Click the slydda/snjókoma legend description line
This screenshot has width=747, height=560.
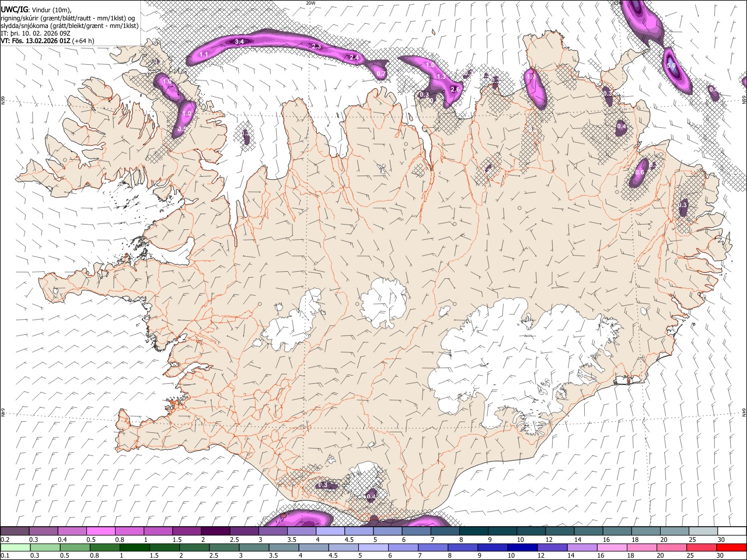[x=69, y=26]
